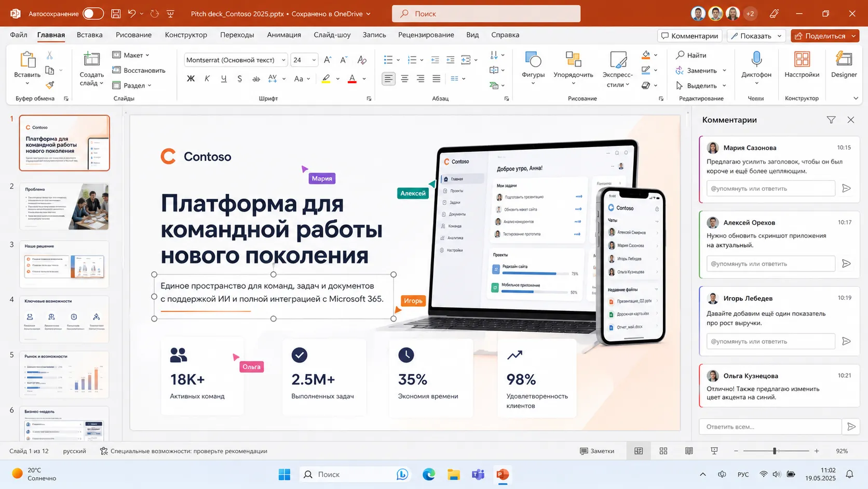Screen dimensions: 868x489
Task: Expand the Выделить selection dropdown
Action: (x=701, y=86)
